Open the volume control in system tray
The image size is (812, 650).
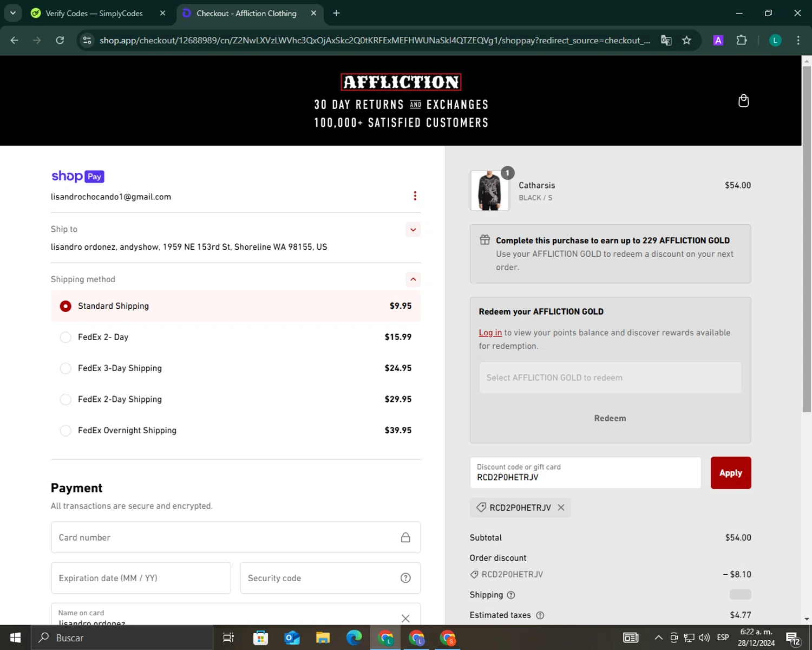coord(704,638)
